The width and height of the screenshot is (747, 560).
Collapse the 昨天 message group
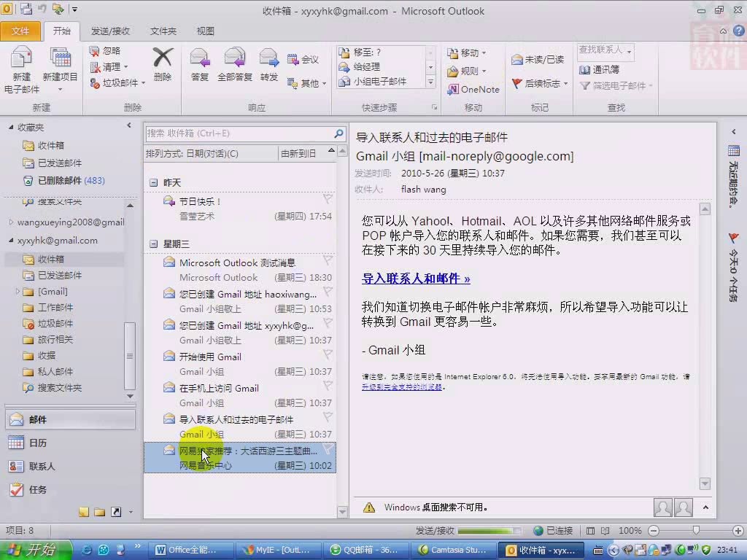[153, 183]
